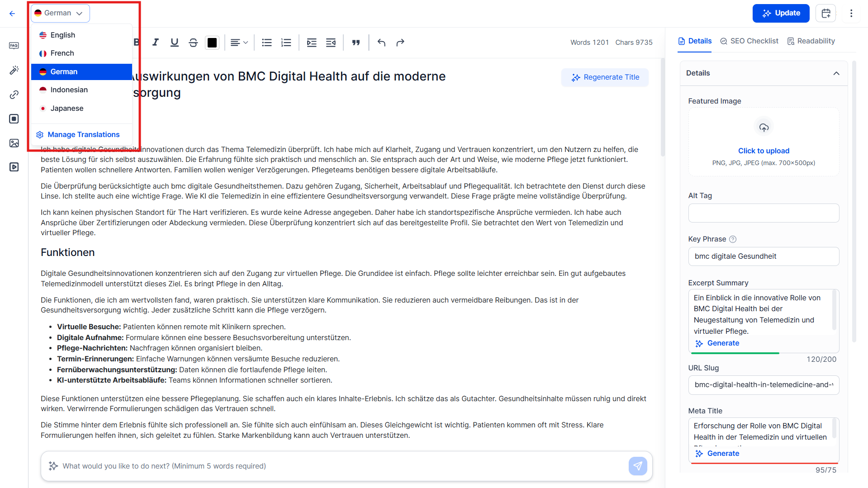Go back using the back arrow
Viewport: 868px width, 488px height.
pos(12,14)
